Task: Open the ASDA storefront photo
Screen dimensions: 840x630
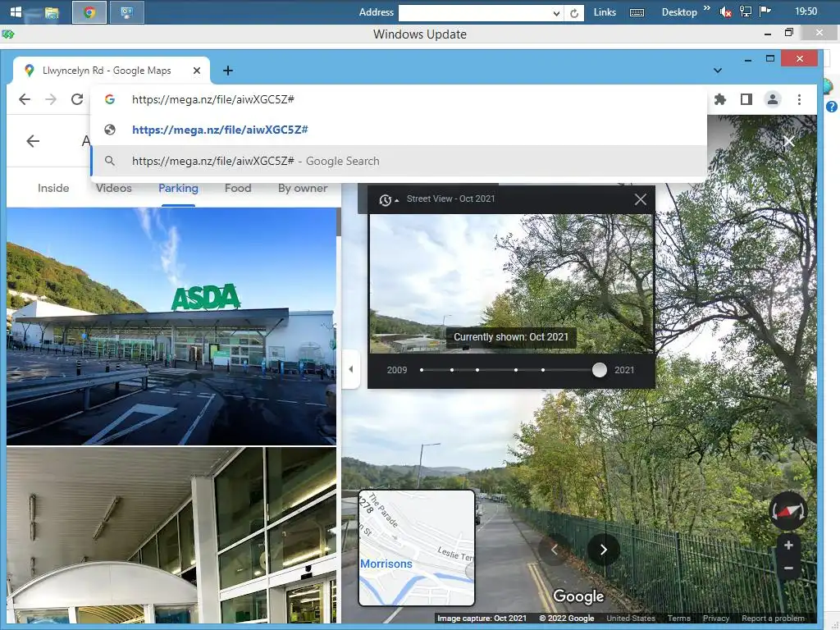Action: pos(171,326)
